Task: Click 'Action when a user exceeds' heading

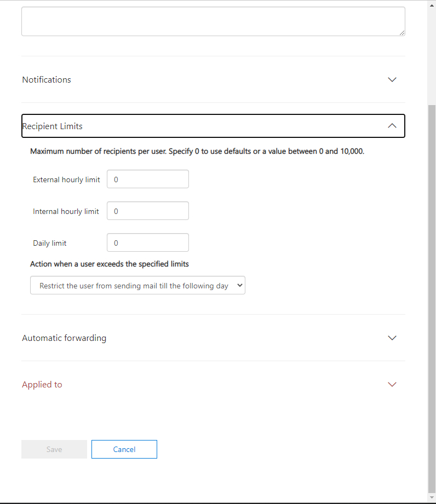Action: coord(110,264)
